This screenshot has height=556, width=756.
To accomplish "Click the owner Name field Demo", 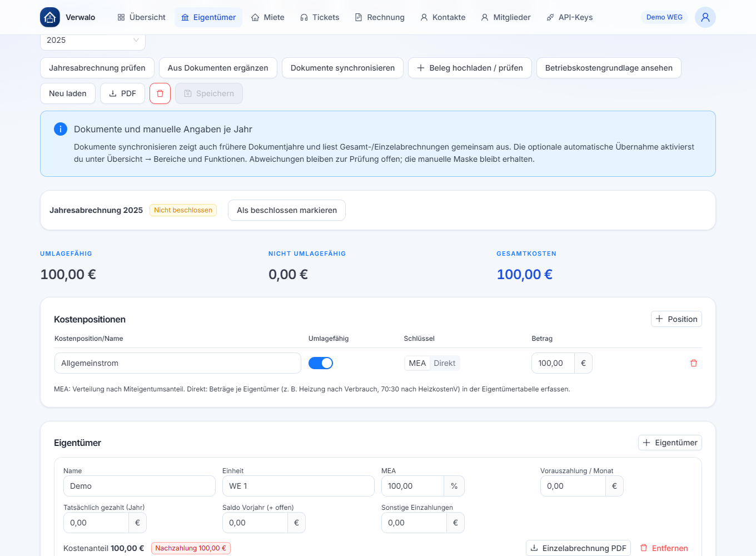I will tap(140, 486).
